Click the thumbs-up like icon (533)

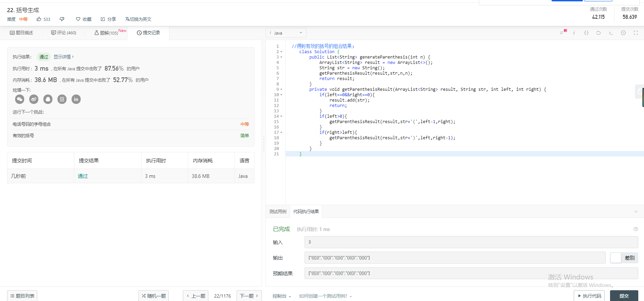(x=39, y=19)
